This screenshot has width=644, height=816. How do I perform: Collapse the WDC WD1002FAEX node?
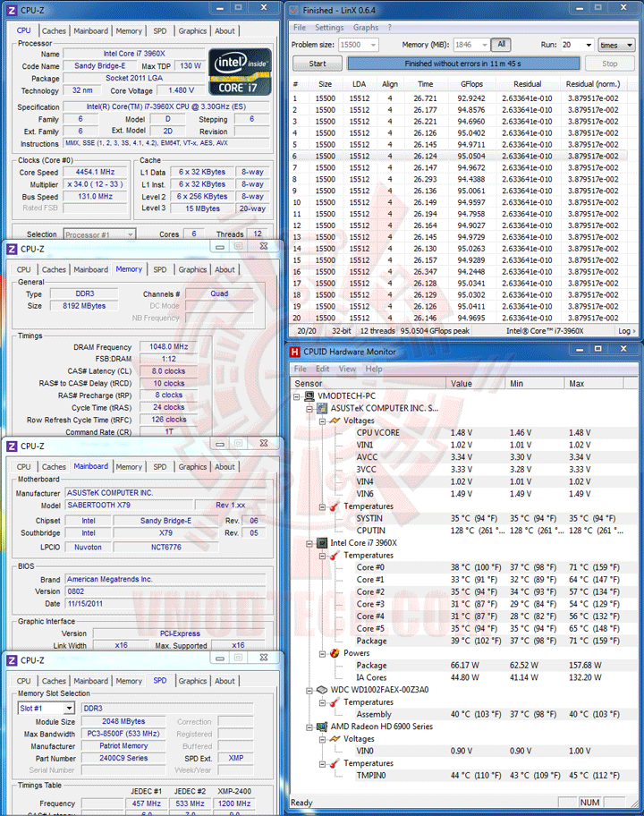pyautogui.click(x=309, y=691)
